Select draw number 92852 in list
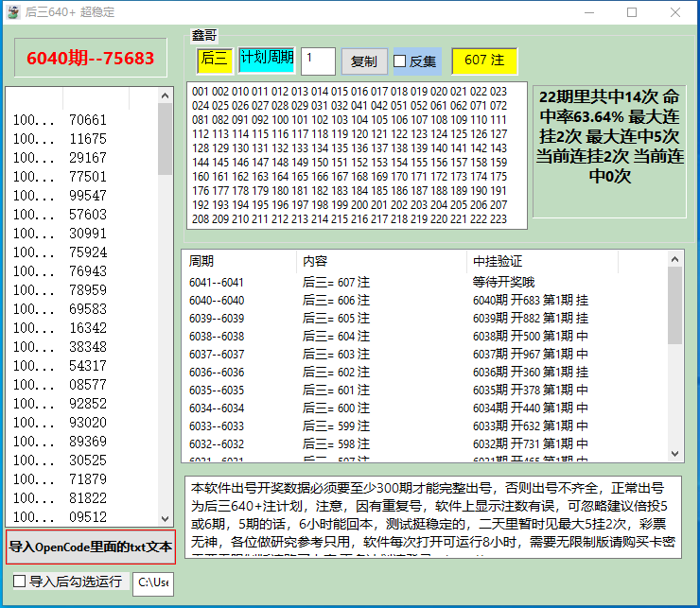The height and width of the screenshot is (608, 700). (x=88, y=404)
